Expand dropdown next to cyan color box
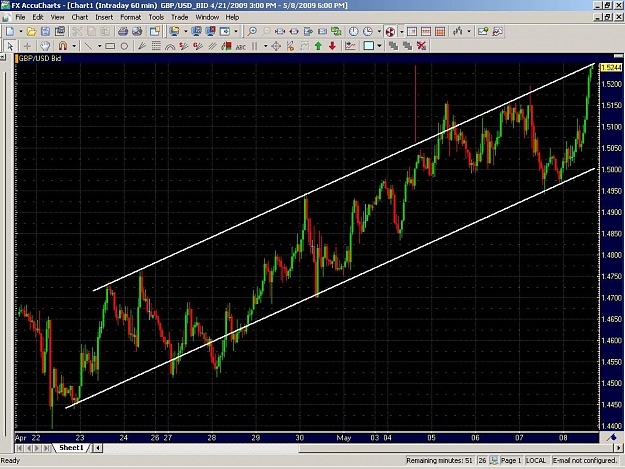625x469 pixels. coord(379,46)
